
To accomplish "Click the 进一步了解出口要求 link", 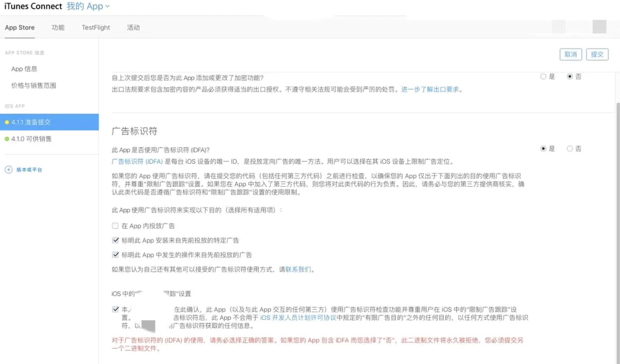I will coord(432,90).
